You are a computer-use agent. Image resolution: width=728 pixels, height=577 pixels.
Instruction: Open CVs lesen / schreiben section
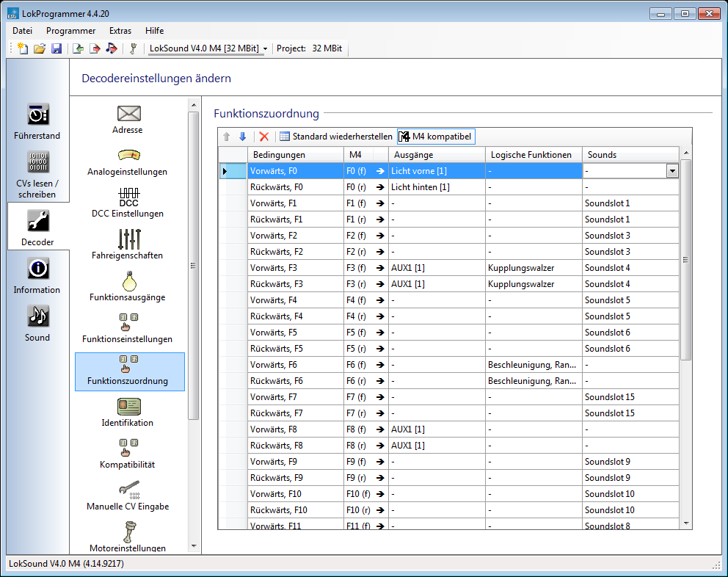click(x=37, y=175)
